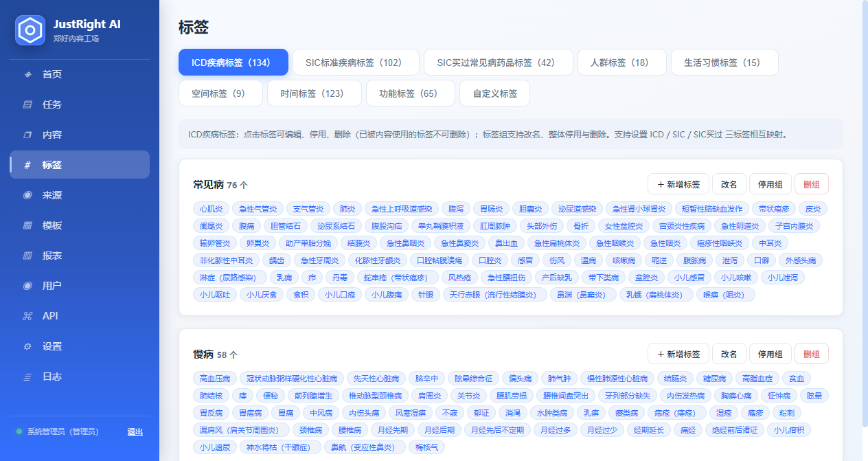Image resolution: width=868 pixels, height=461 pixels.
Task: Click the 系统管理员（管理员）user label
Action: pos(63,431)
